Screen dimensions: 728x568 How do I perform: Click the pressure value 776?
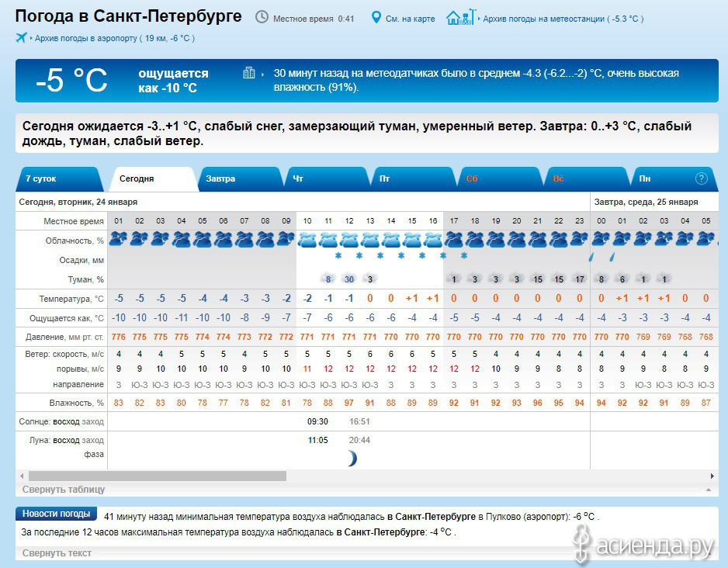click(x=119, y=337)
